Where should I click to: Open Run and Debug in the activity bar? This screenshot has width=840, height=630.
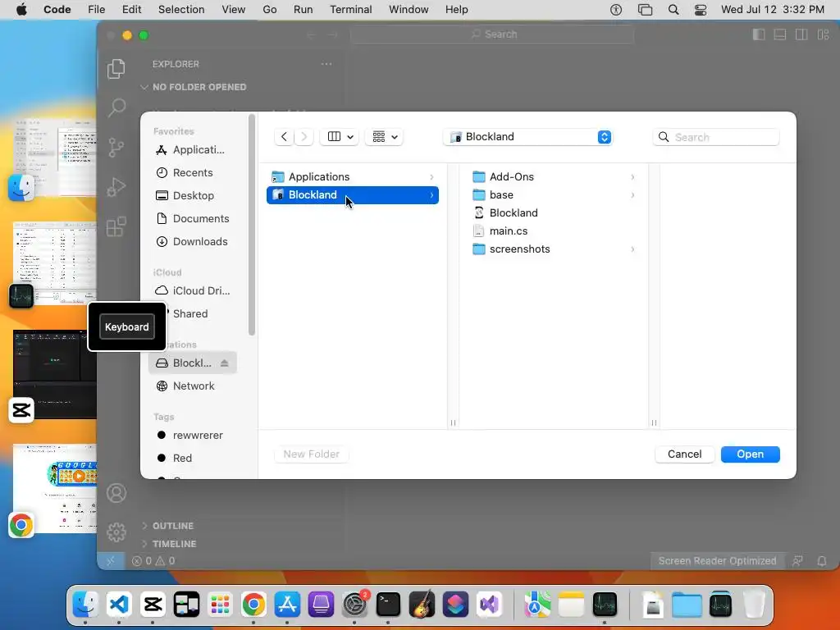(116, 187)
